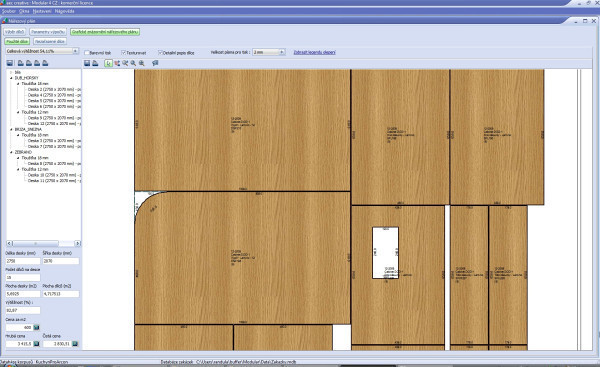
Task: Click the calculator icon next to Cena za m2 field
Action: tap(36, 328)
